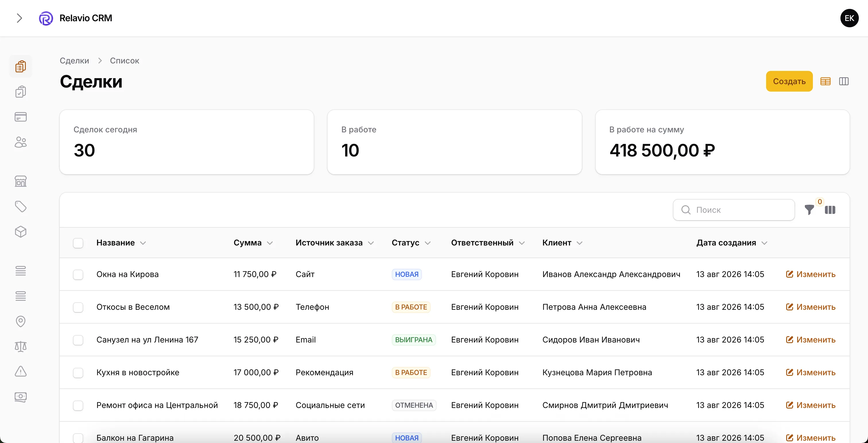Open the clients people icon in sidebar

tap(21, 142)
